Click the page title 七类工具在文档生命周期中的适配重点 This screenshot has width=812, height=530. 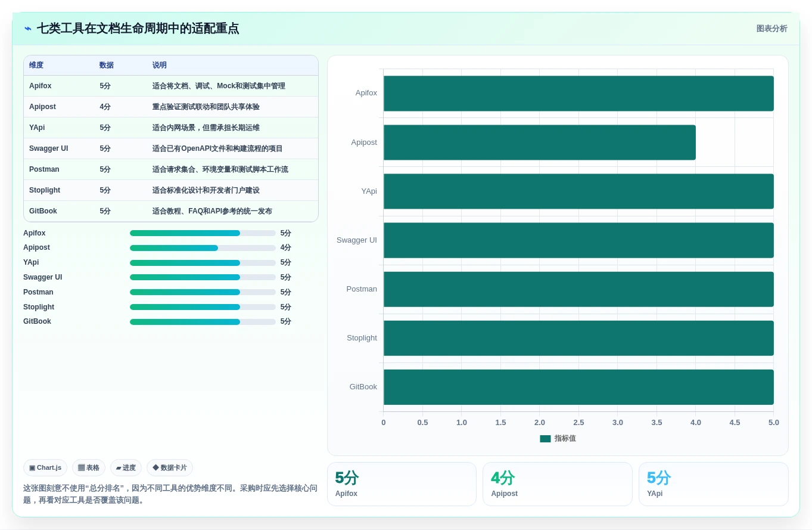click(138, 29)
